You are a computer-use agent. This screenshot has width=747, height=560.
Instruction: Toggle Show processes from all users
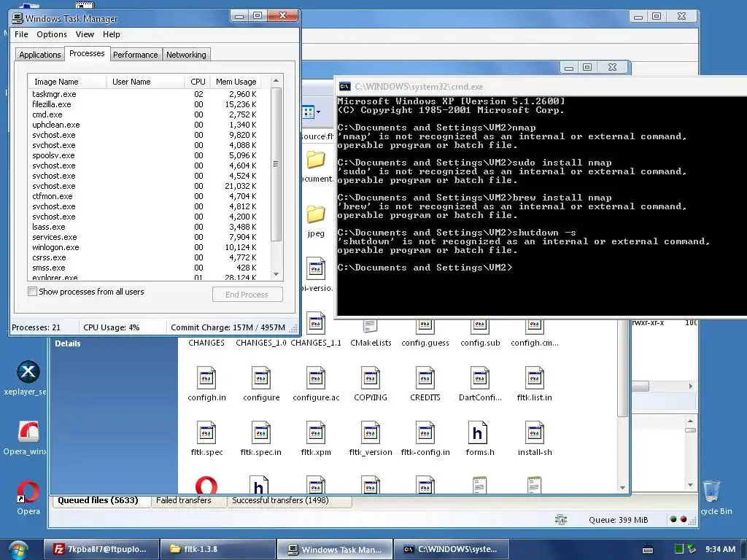[x=32, y=292]
